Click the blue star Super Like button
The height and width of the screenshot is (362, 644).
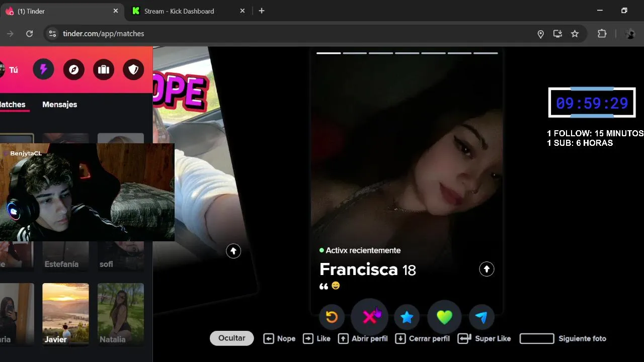tap(407, 317)
